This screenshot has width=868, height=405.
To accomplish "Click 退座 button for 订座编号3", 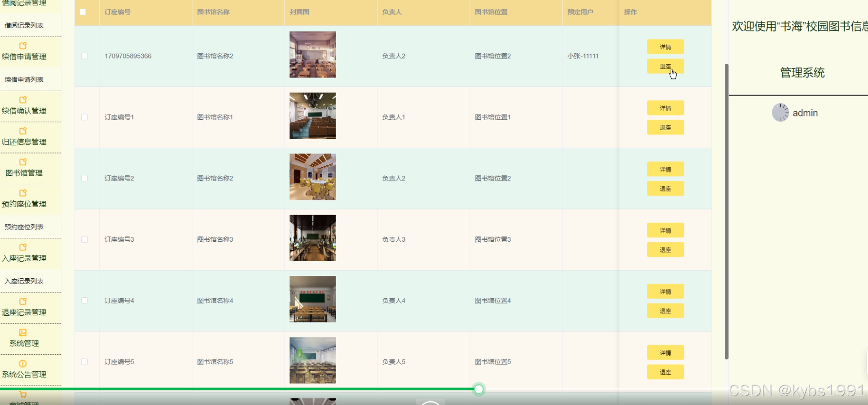I will click(665, 250).
